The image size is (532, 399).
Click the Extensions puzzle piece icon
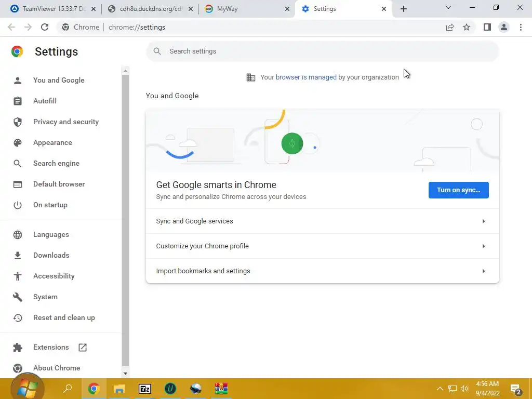(17, 348)
